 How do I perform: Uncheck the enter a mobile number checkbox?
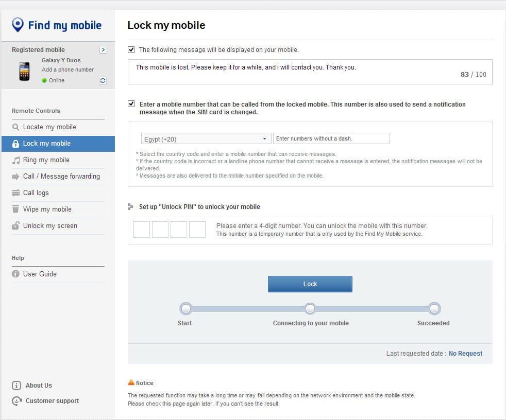pos(131,104)
